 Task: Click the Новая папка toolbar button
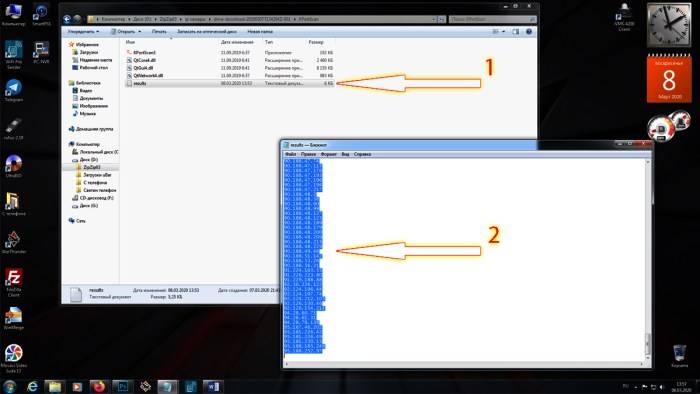coord(260,32)
